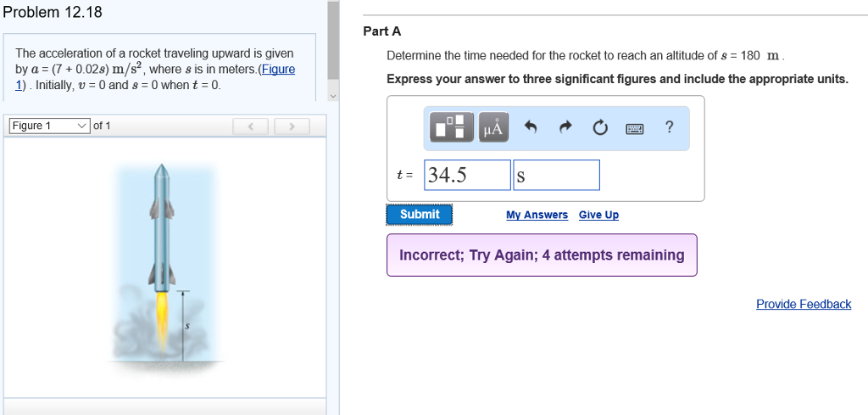868x415 pixels.
Task: Reset the answer with the circular arrow
Action: tap(600, 128)
